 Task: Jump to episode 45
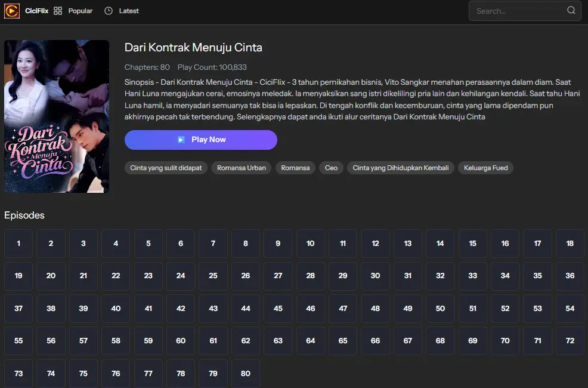(x=278, y=309)
